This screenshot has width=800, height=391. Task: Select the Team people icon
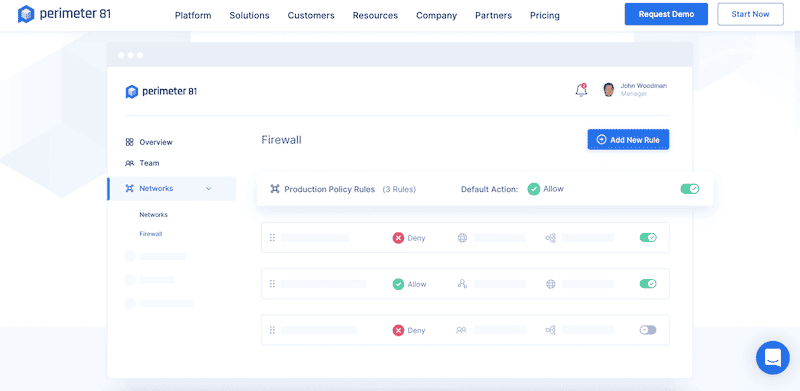130,163
